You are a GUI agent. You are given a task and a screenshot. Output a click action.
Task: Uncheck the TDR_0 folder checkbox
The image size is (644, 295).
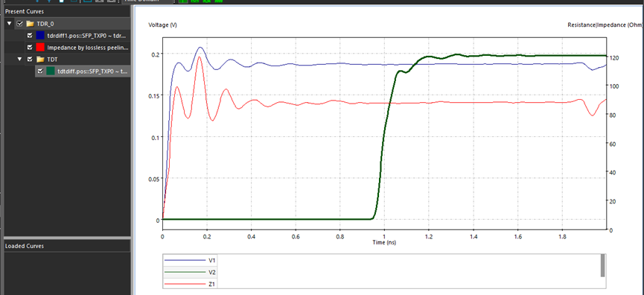pos(19,23)
